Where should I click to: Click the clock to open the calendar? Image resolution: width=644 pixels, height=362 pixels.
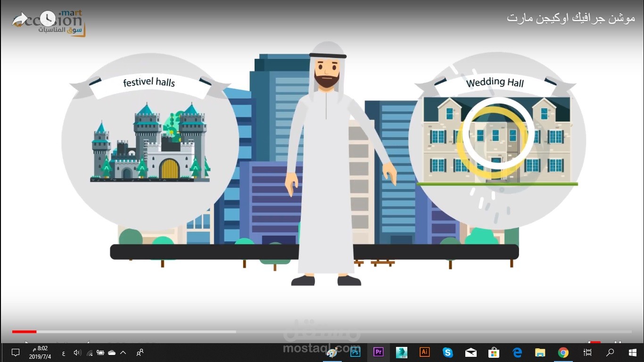coord(40,352)
